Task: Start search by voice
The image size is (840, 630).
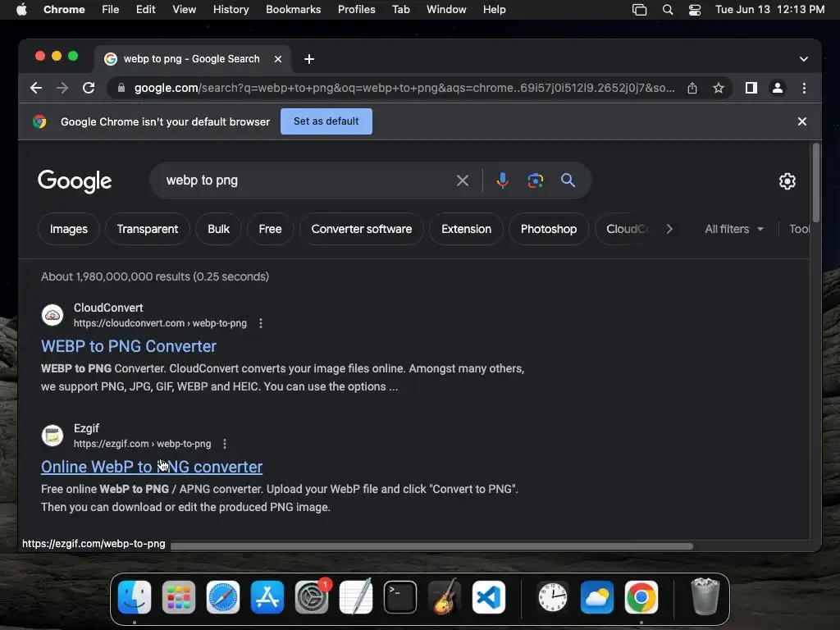Action: click(502, 180)
